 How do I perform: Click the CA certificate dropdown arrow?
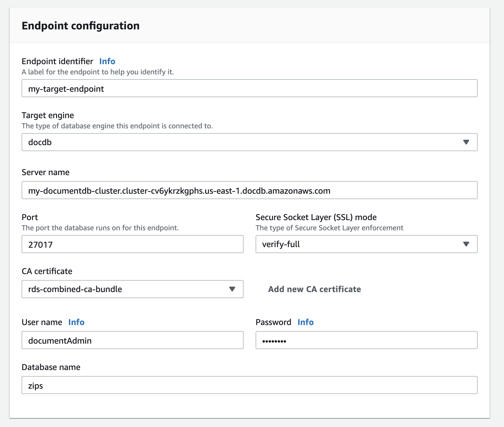click(232, 289)
